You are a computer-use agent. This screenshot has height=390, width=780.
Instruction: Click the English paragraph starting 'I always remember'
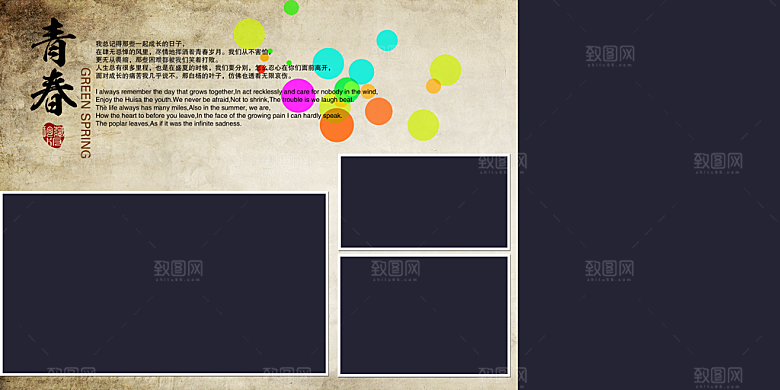(x=236, y=107)
